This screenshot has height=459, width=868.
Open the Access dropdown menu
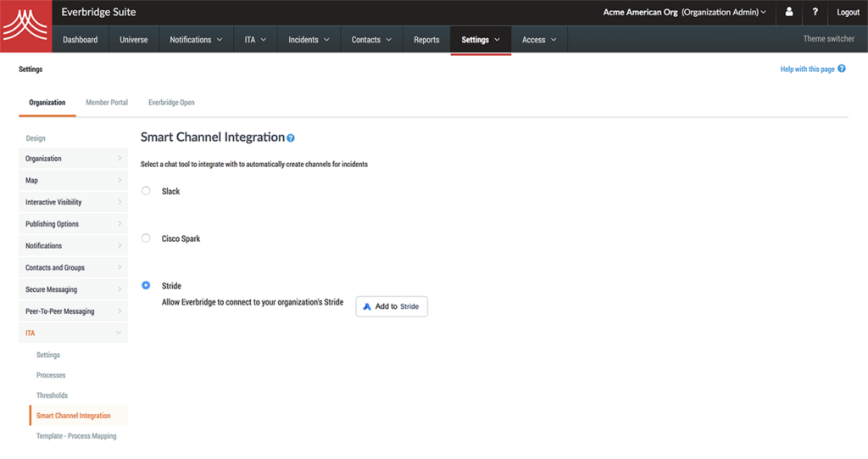pyautogui.click(x=538, y=39)
